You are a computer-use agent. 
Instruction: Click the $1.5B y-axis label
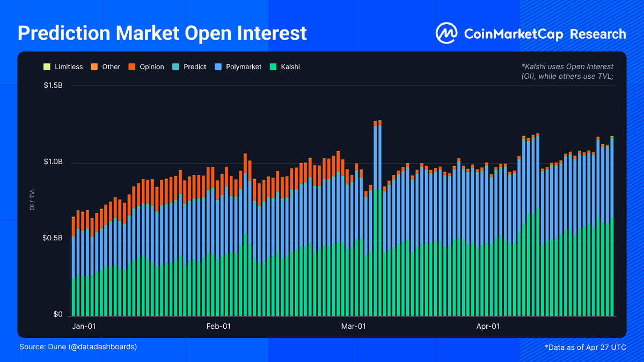click(53, 85)
